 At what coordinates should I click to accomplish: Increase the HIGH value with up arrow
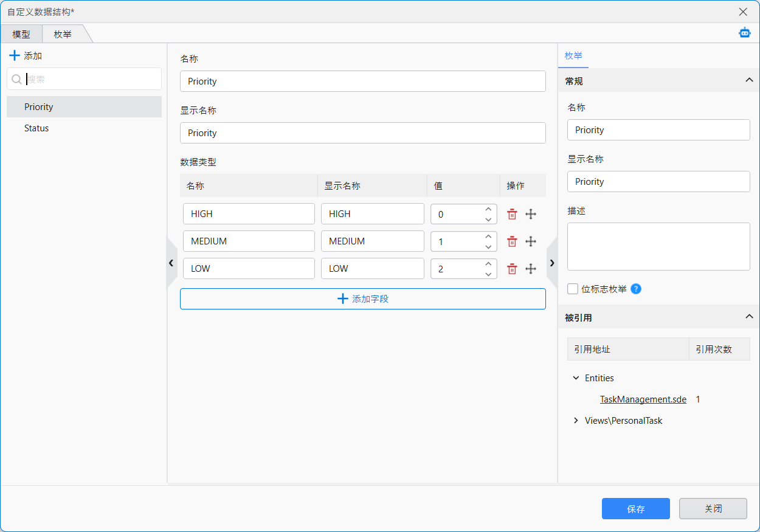point(488,209)
